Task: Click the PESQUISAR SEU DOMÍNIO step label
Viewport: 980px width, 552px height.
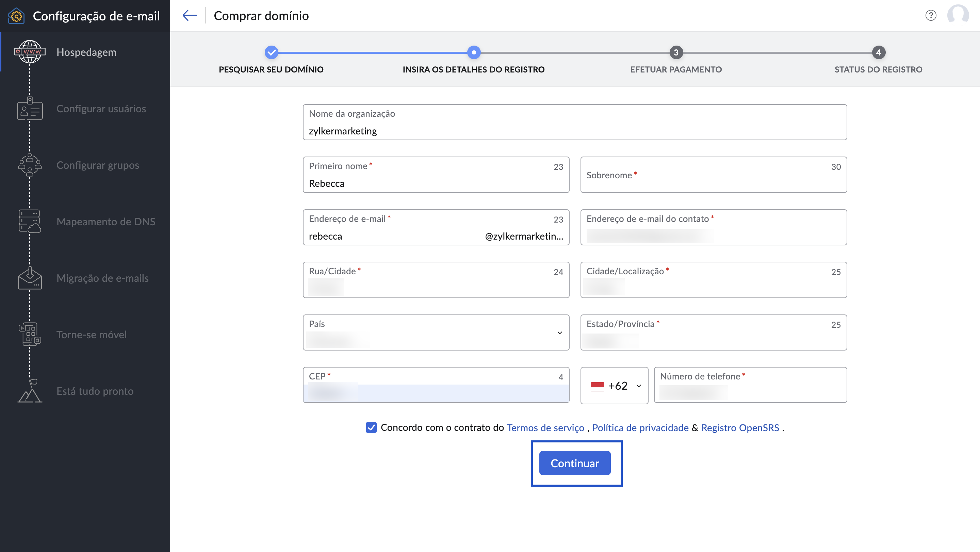Action: [x=271, y=69]
